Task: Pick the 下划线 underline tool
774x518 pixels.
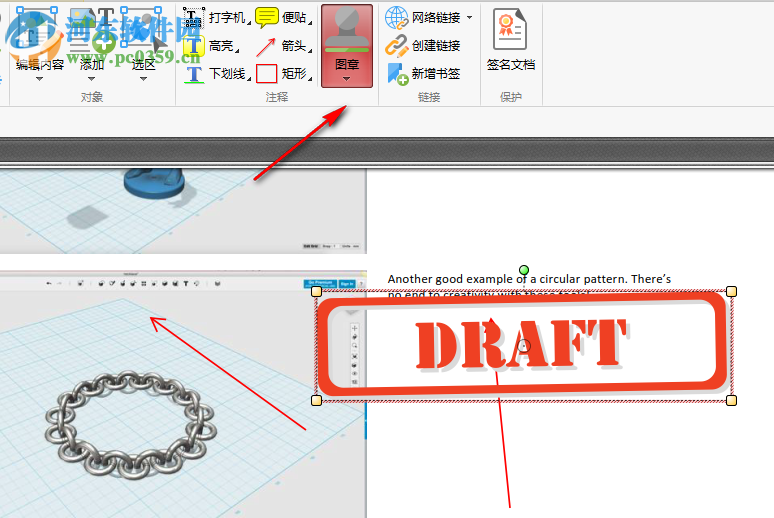Action: 215,74
